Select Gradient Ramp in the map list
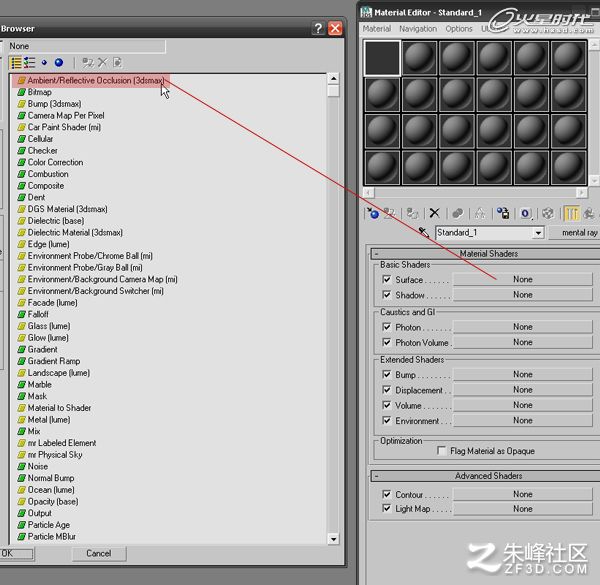This screenshot has width=600, height=585. click(54, 361)
